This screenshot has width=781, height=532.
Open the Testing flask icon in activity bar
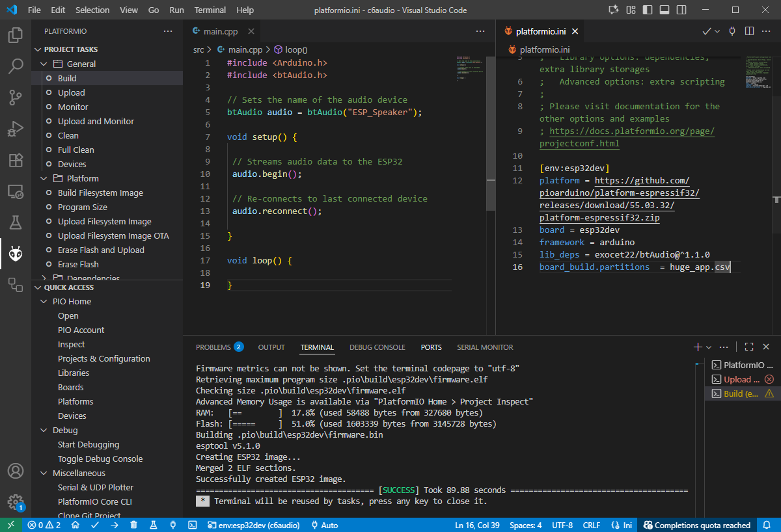point(16,222)
